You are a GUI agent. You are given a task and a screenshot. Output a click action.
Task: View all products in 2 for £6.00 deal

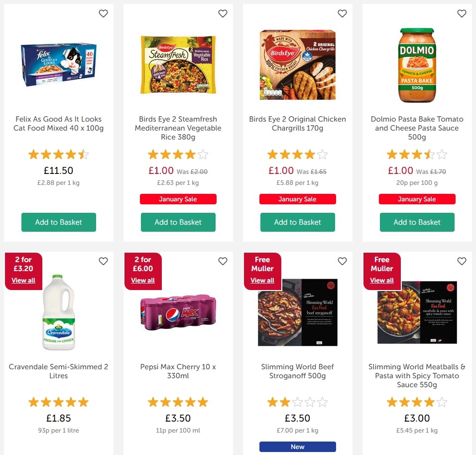tap(143, 280)
